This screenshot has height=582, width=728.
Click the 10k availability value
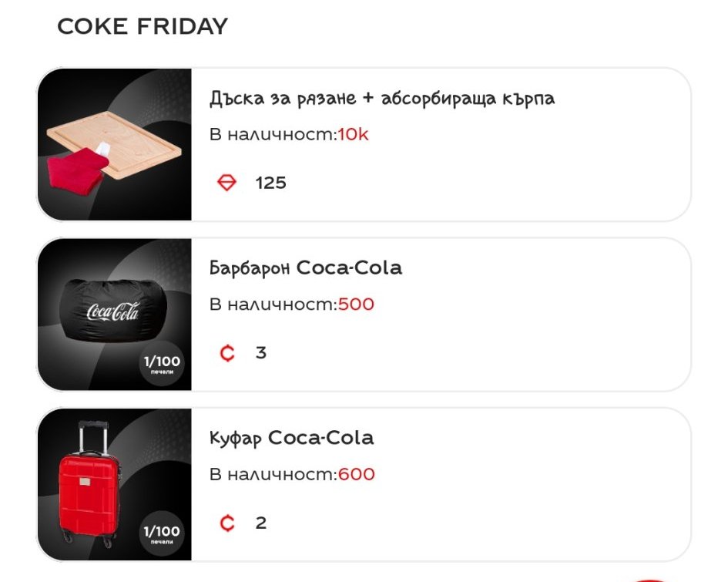pos(353,135)
